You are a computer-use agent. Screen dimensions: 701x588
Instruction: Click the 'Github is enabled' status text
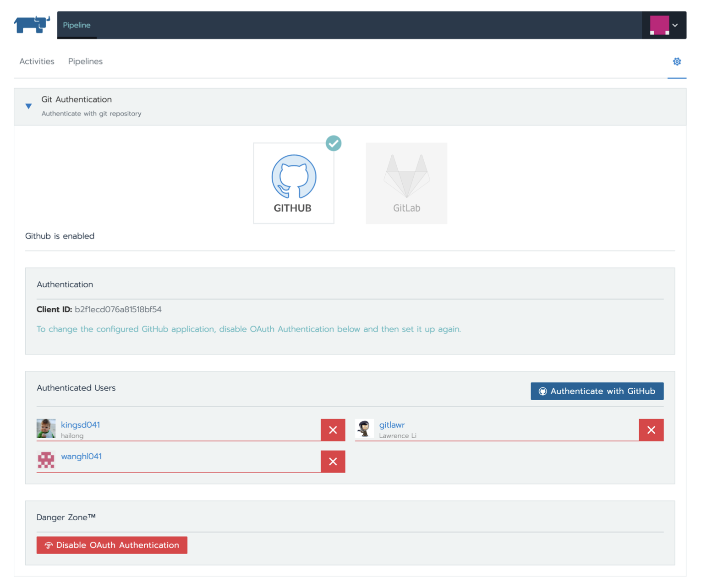pyautogui.click(x=60, y=236)
